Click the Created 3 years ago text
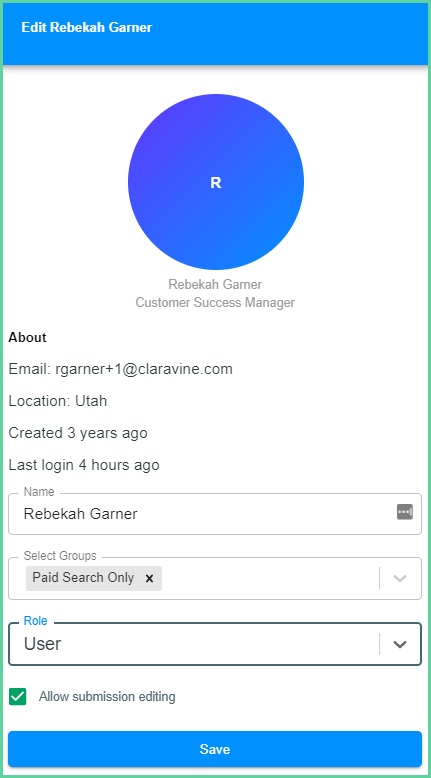431x778 pixels. 78,433
